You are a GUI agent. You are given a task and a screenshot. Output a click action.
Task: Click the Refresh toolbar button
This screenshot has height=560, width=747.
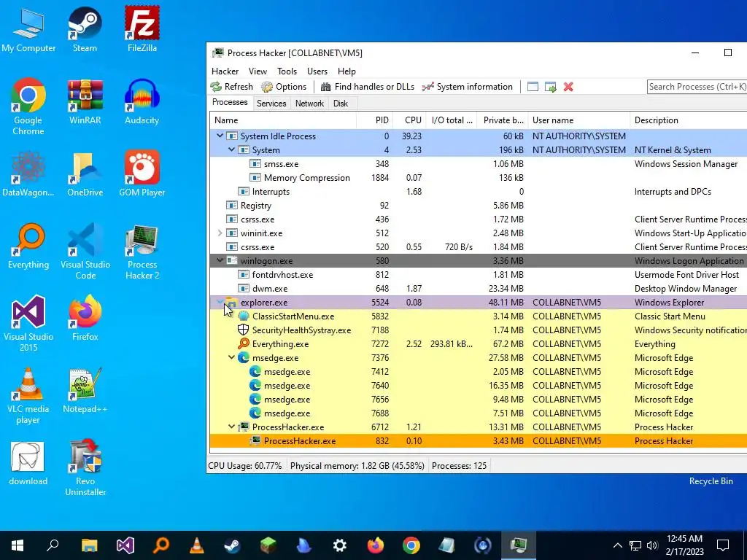tap(232, 87)
